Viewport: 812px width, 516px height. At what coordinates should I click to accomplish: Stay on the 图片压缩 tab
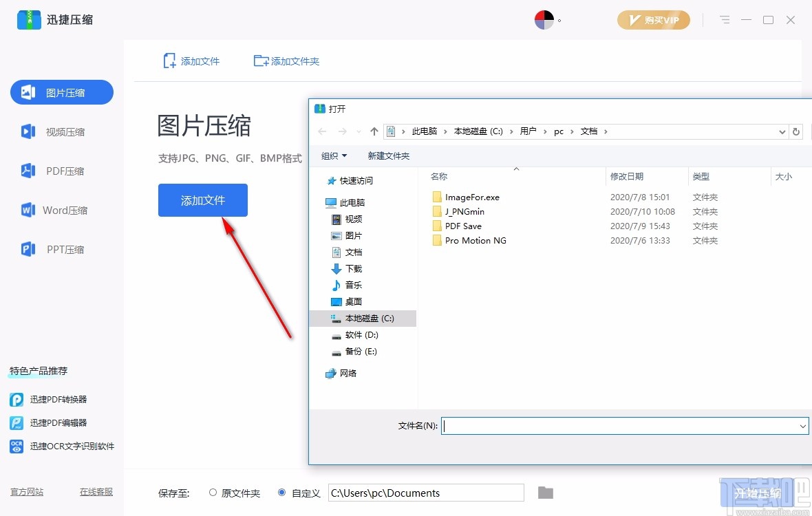pos(61,92)
